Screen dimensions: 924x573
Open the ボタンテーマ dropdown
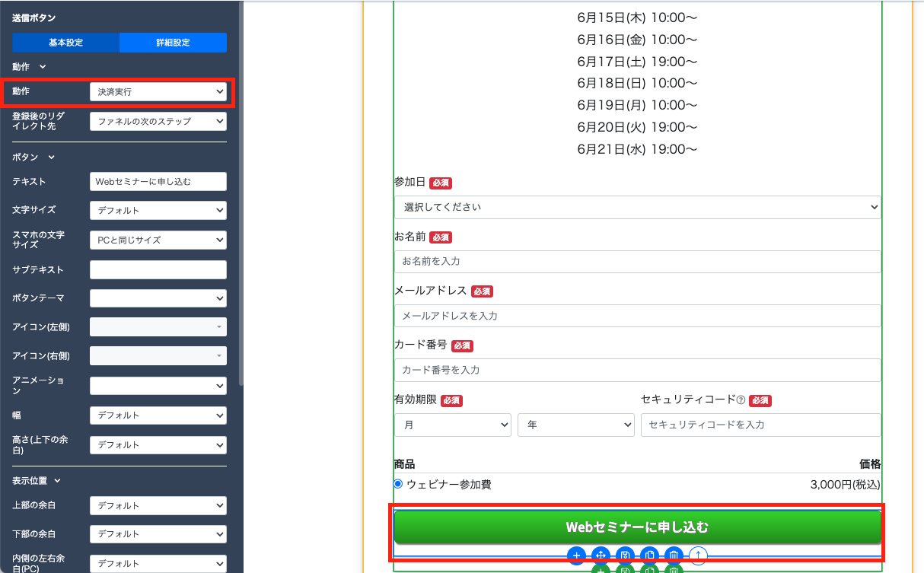158,298
